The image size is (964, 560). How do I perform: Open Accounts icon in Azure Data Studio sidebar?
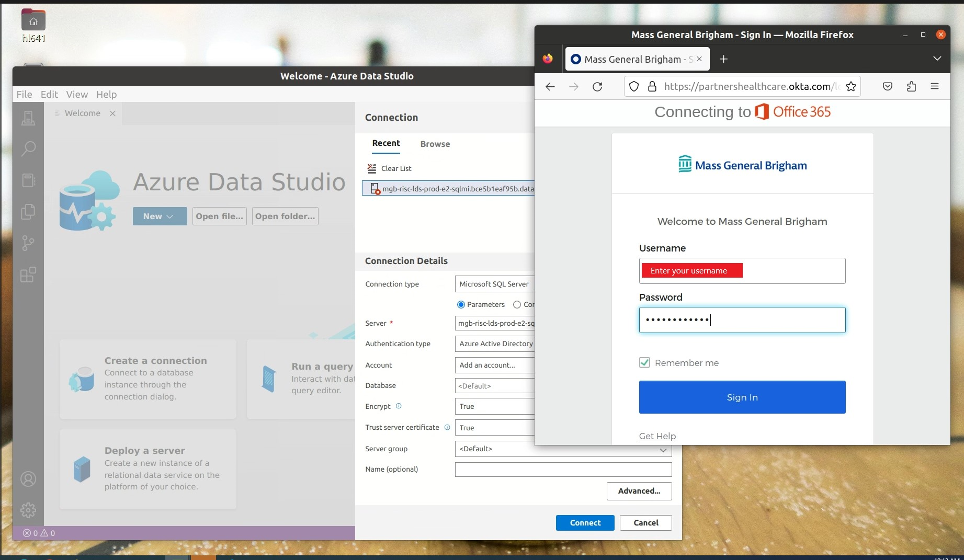tap(28, 479)
